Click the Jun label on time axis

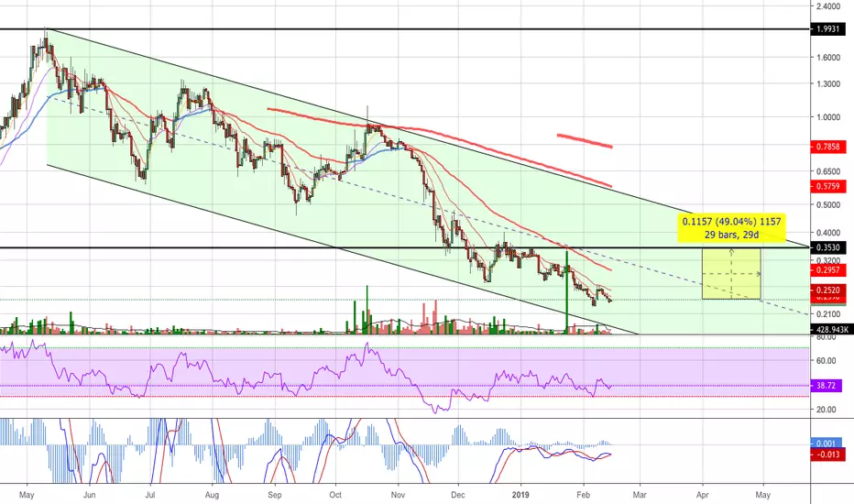tap(89, 495)
